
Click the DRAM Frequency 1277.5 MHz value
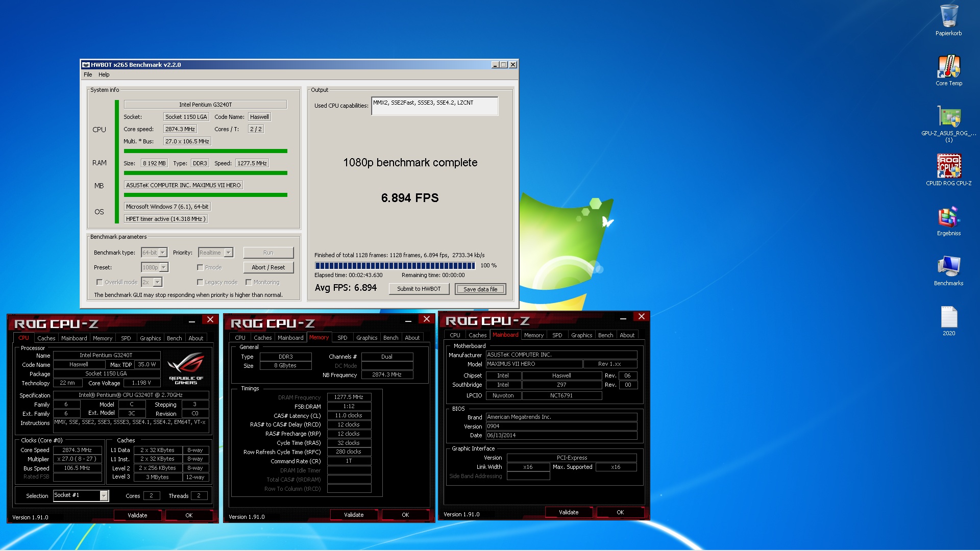click(x=349, y=397)
